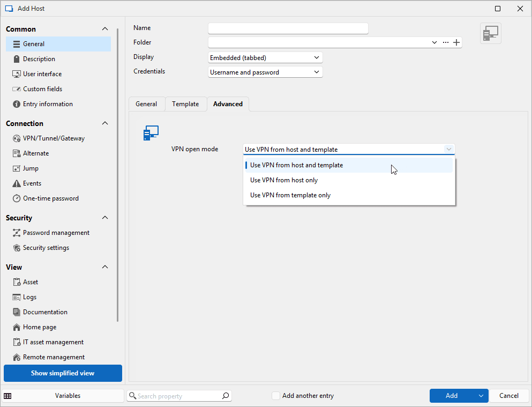Open the One-time password section
Image resolution: width=532 pixels, height=407 pixels.
[50, 198]
